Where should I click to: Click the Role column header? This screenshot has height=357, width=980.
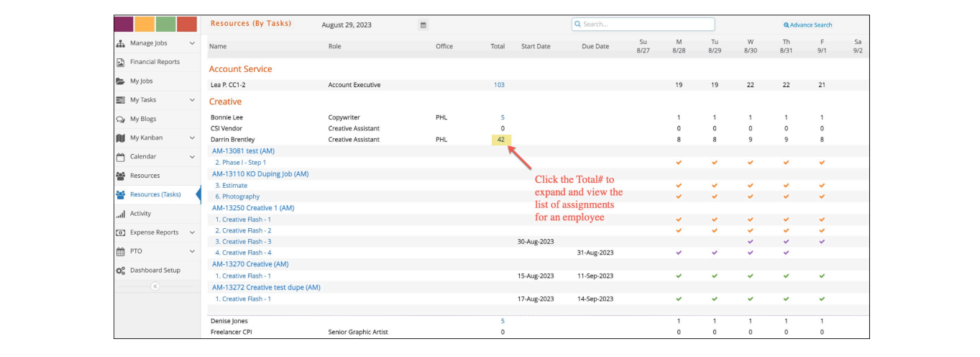pos(335,47)
